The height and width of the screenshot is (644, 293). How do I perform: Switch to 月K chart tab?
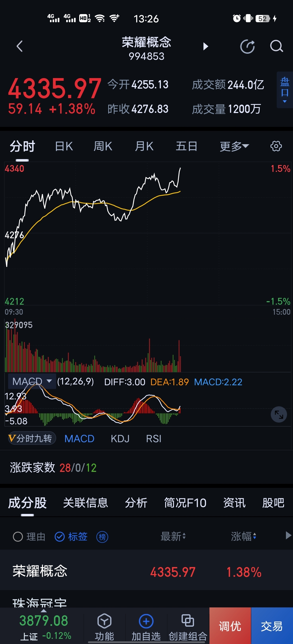144,146
